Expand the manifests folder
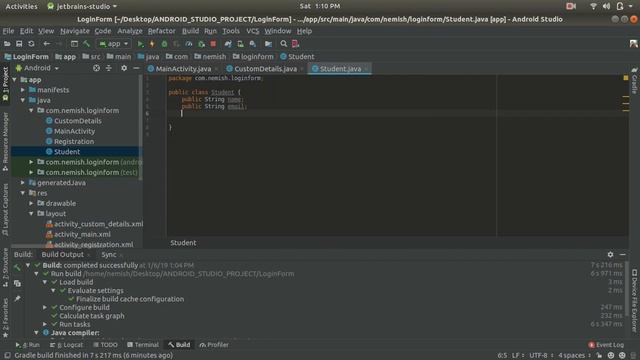 point(23,90)
